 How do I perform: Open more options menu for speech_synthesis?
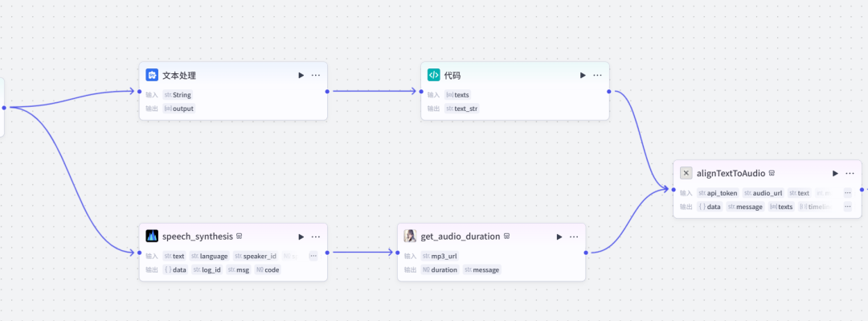click(x=316, y=237)
